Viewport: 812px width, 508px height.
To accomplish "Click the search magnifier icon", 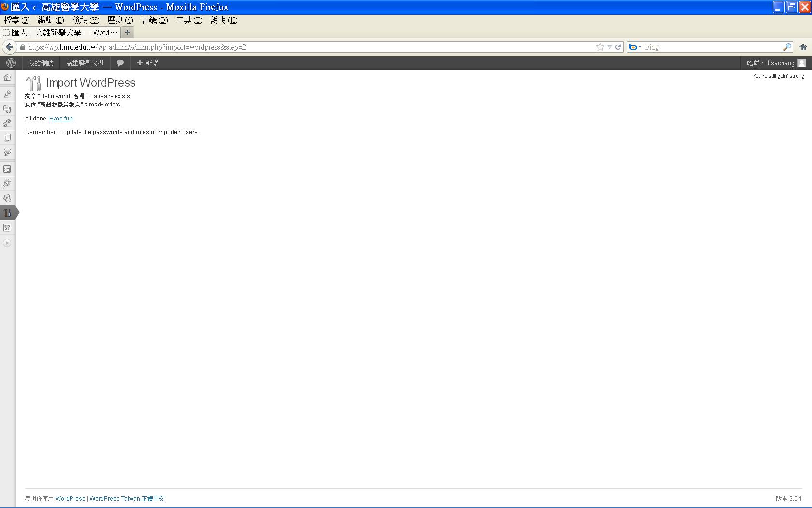I will (x=787, y=47).
